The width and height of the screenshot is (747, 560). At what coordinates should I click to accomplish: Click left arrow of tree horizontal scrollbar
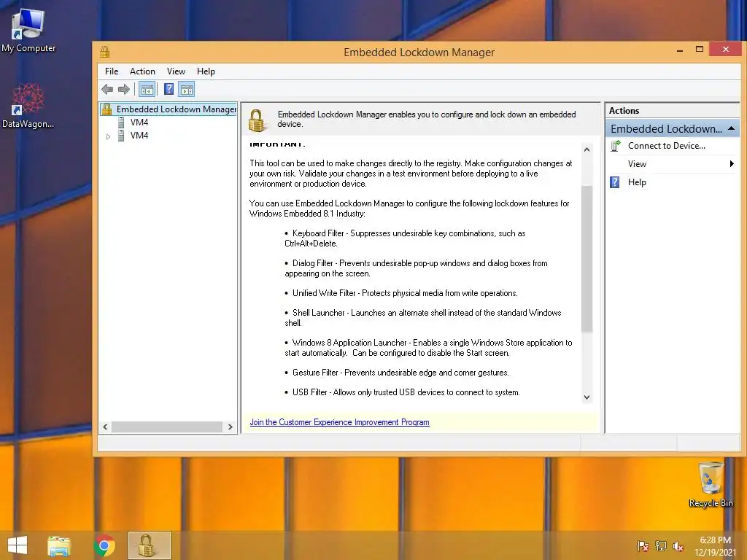tap(105, 427)
